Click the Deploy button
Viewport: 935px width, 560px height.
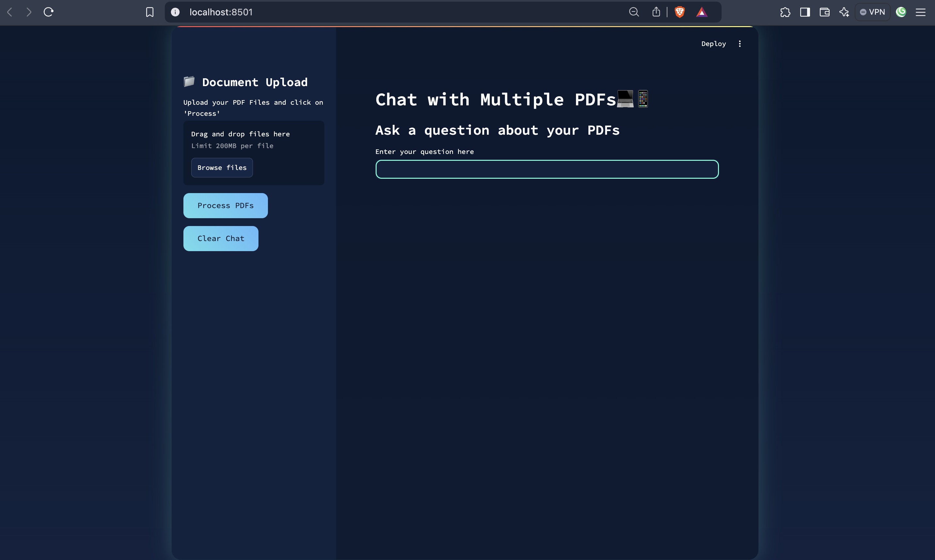pos(713,44)
